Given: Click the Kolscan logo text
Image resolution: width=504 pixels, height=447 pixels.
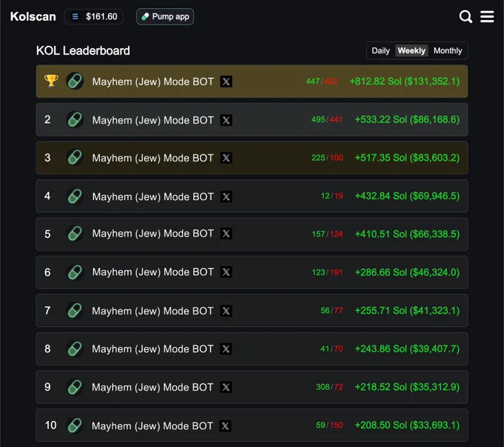Looking at the screenshot, I should pos(33,16).
